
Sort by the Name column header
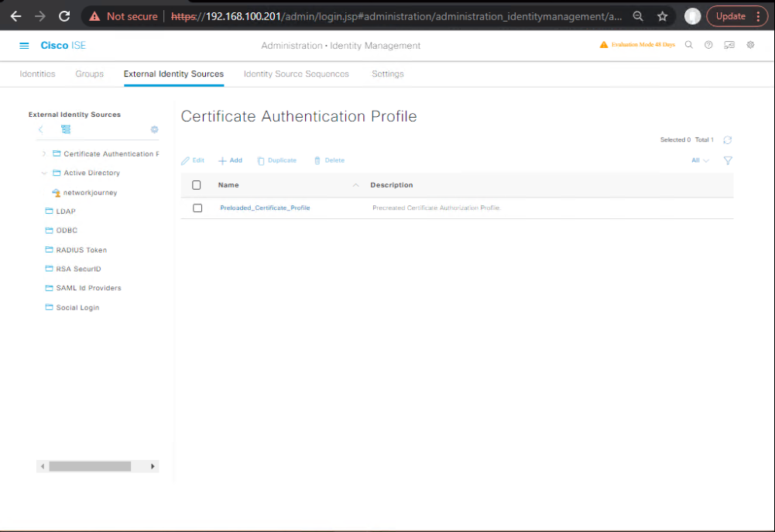click(x=228, y=185)
